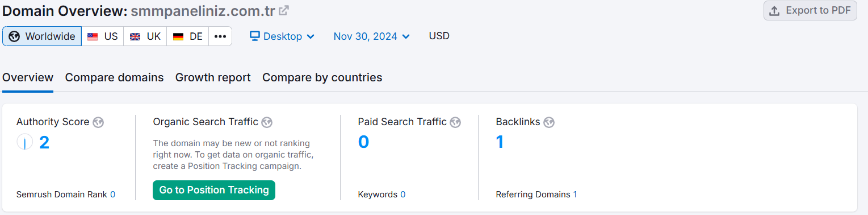Click globe icon next to Backlinks
Image resolution: width=868 pixels, height=215 pixels.
pyautogui.click(x=549, y=122)
